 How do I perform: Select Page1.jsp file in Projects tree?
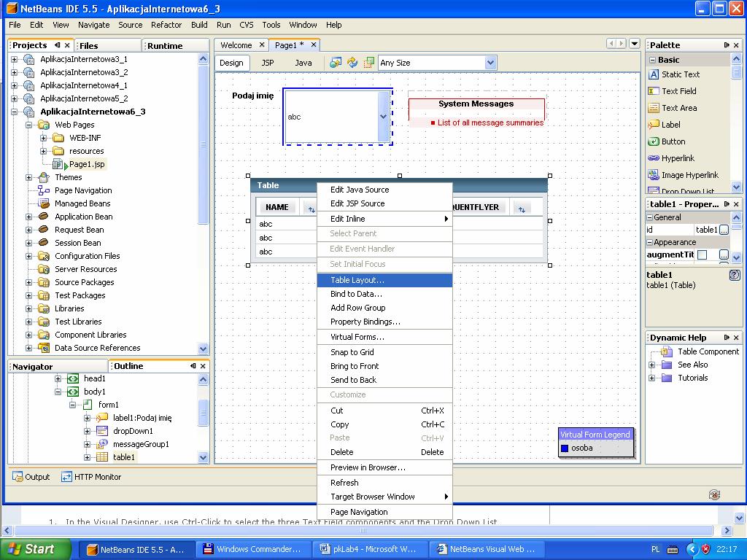(86, 164)
